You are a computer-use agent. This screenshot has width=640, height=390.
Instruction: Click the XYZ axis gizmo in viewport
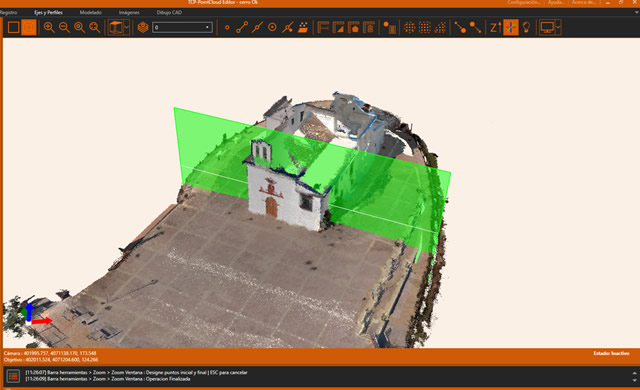coord(36,315)
